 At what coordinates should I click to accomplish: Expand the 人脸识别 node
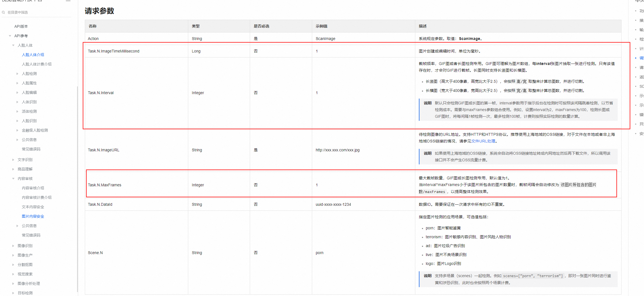point(17,121)
